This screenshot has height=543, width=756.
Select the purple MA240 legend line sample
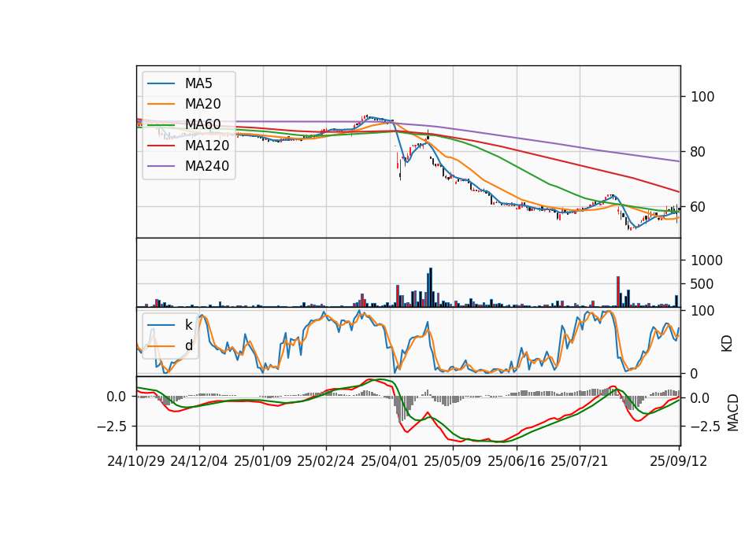[x=161, y=166]
